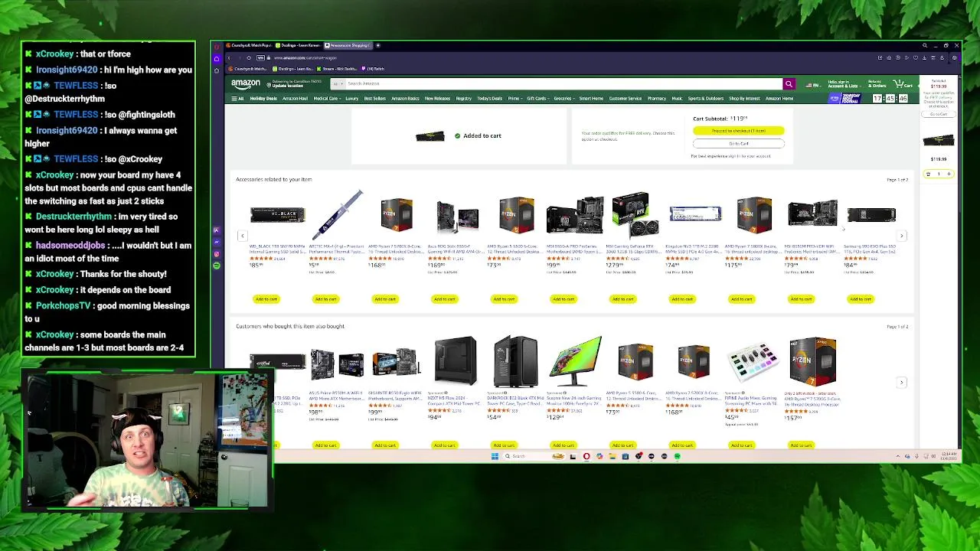980x551 pixels.
Task: Click the added RAM item thumbnail
Action: pyautogui.click(x=430, y=136)
